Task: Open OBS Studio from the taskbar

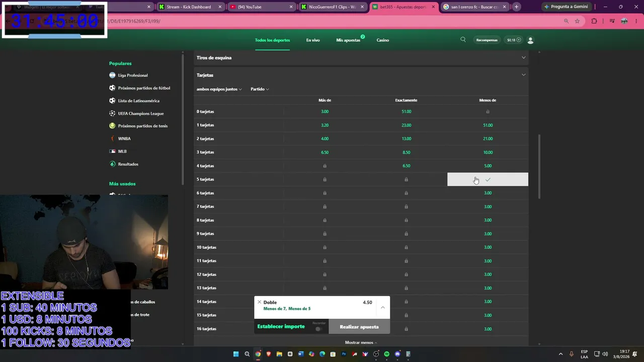Action: pos(376,354)
